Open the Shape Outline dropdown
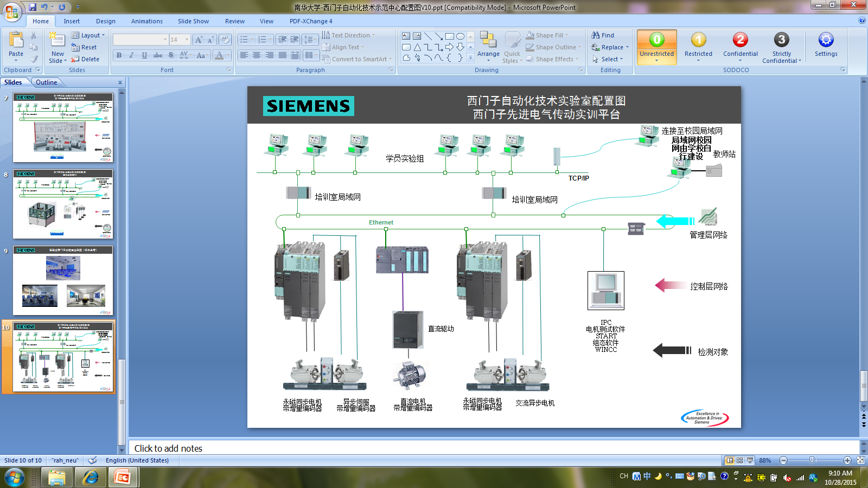868x488 pixels. point(553,47)
